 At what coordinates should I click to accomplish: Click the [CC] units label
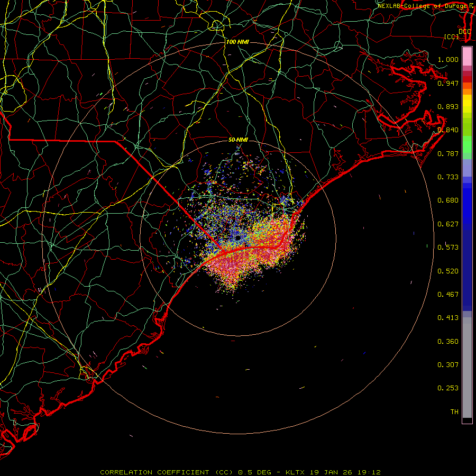[x=452, y=37]
